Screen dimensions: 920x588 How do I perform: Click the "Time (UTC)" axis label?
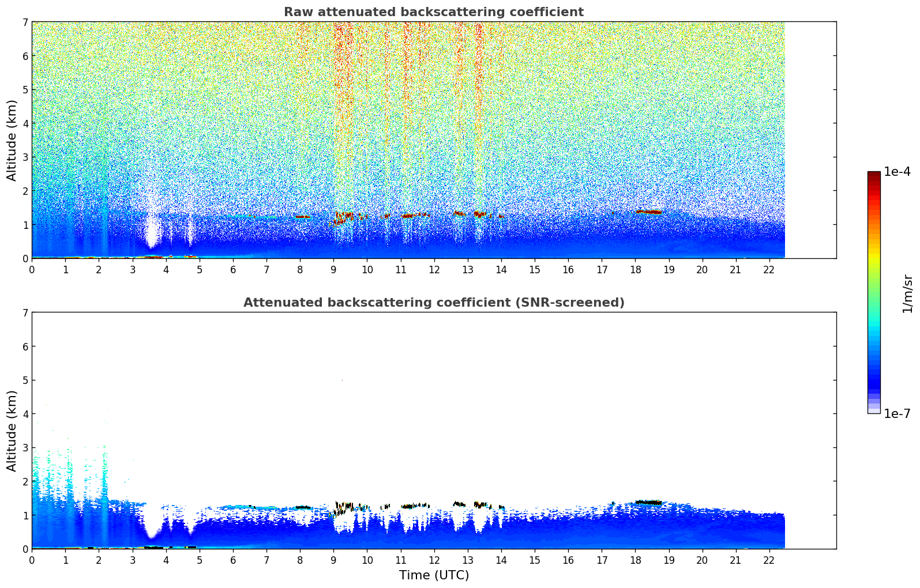click(x=434, y=575)
